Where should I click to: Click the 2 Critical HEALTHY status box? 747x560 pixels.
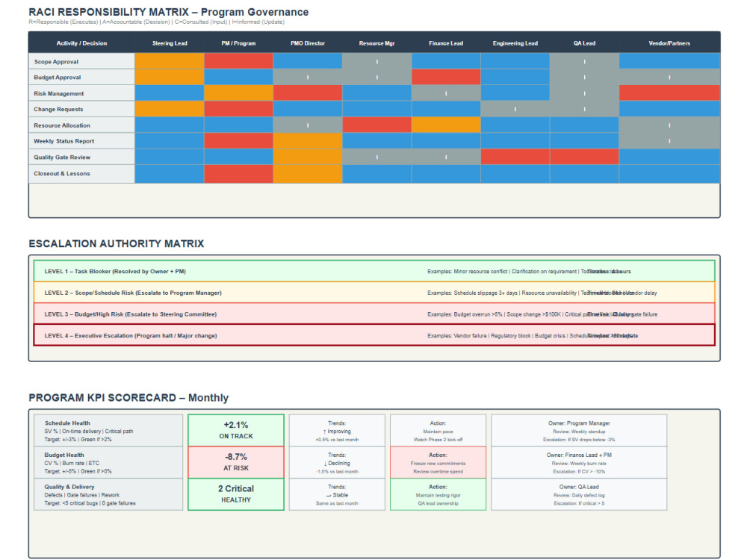[x=236, y=494]
